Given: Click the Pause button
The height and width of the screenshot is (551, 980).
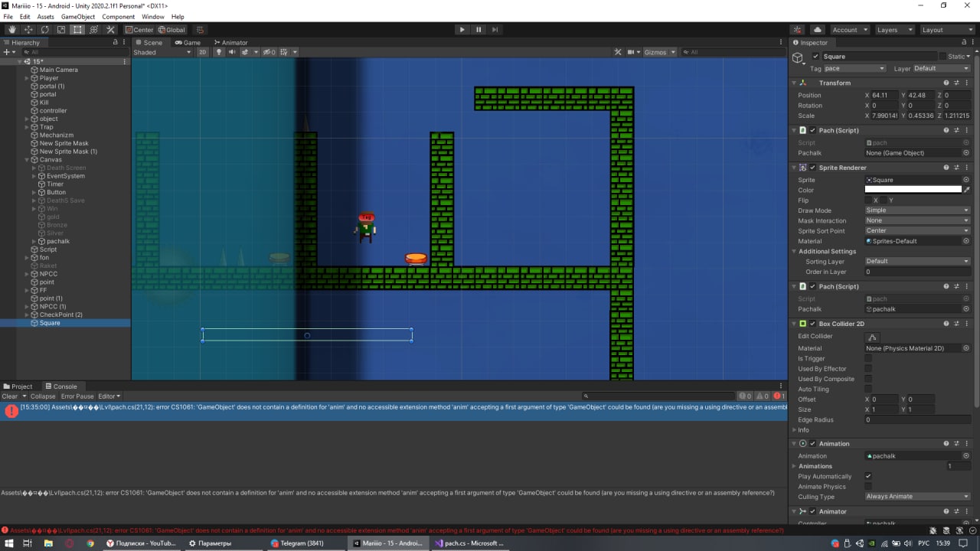Looking at the screenshot, I should (x=479, y=30).
